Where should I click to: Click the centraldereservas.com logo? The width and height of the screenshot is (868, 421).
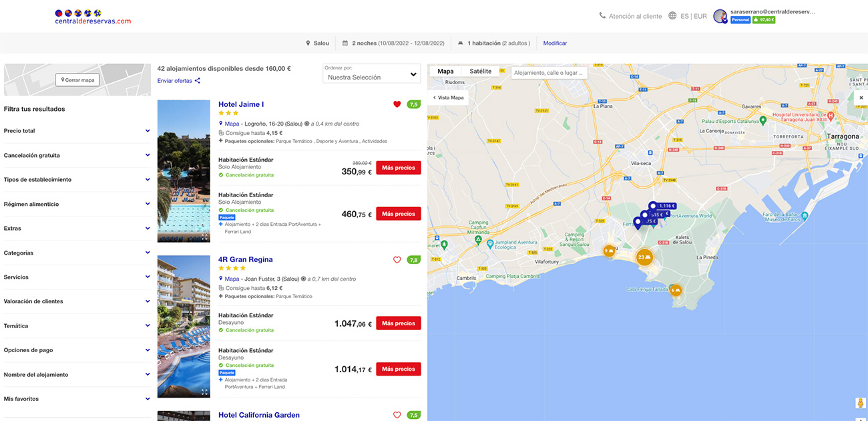93,17
